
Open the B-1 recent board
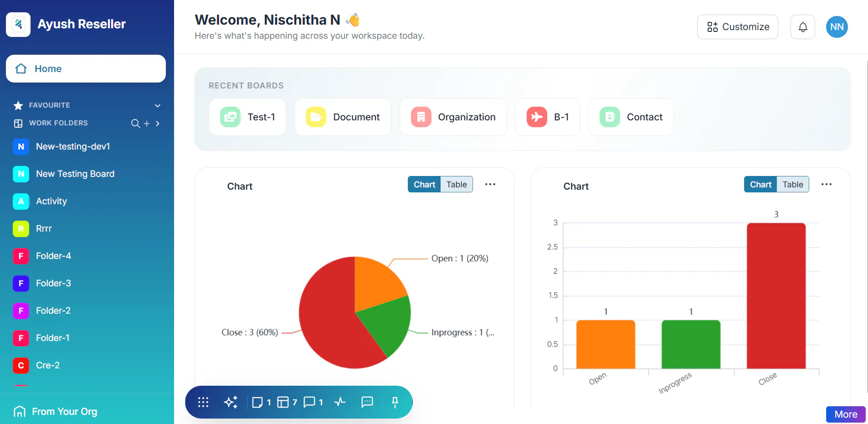point(548,117)
